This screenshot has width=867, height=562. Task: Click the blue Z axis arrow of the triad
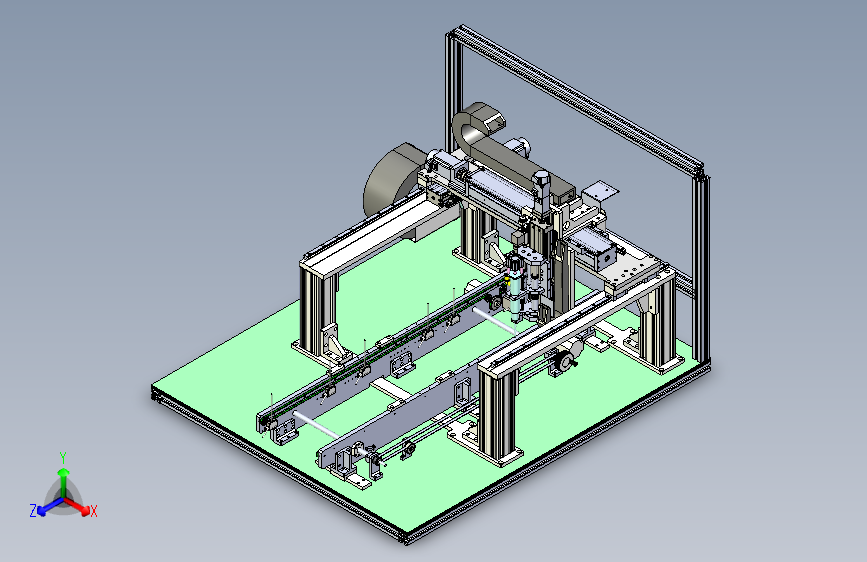[x=50, y=507]
